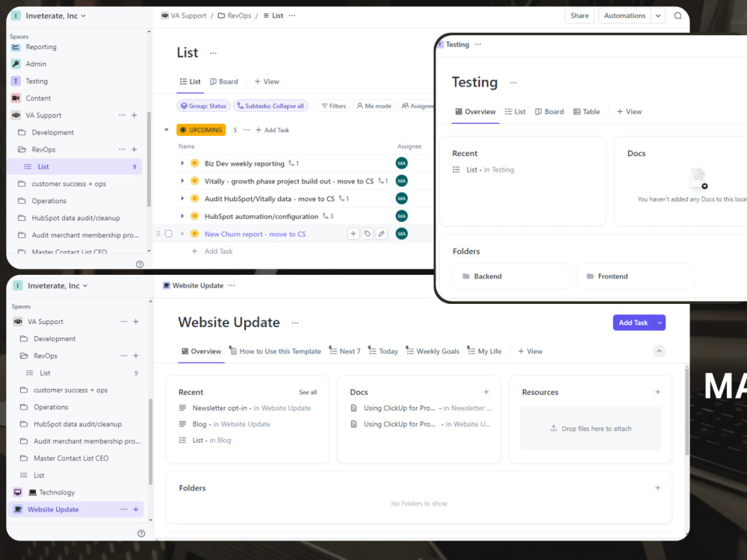Viewport: 747px width, 560px height.
Task: Open Weekly Goals tab in Website Update
Action: 433,352
